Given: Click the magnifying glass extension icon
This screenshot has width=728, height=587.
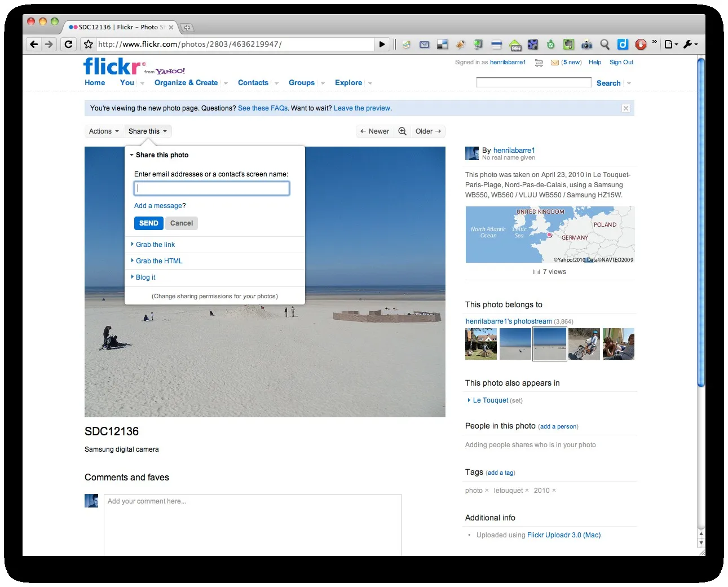Looking at the screenshot, I should [605, 44].
